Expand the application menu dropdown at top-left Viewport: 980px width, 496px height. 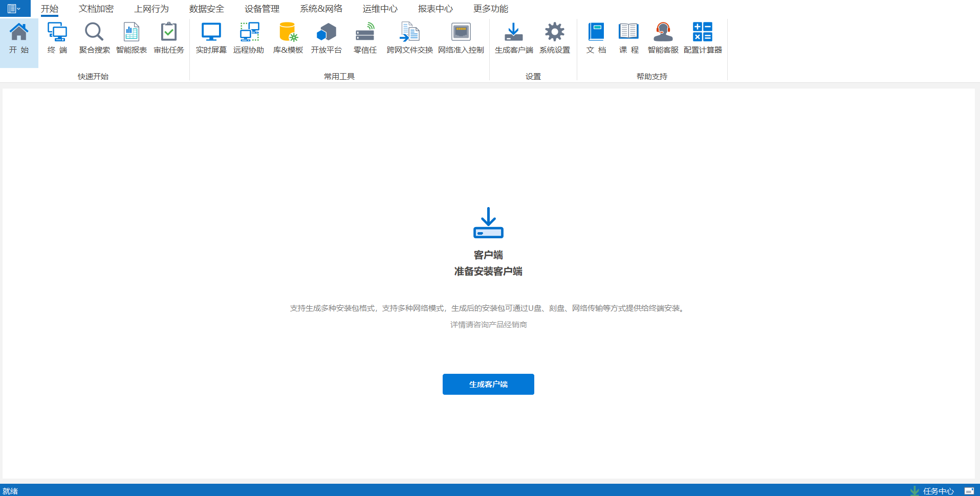pyautogui.click(x=14, y=9)
